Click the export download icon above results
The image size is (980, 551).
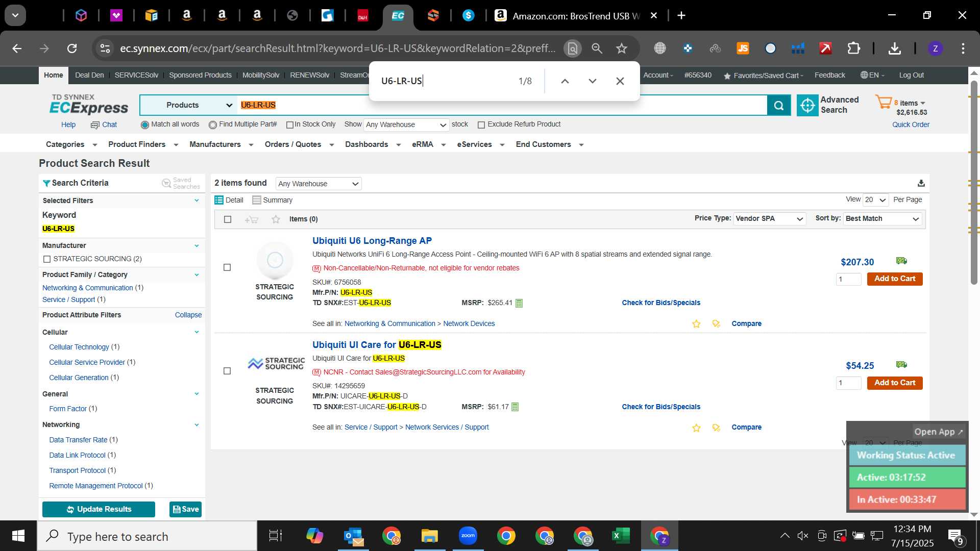tap(921, 183)
